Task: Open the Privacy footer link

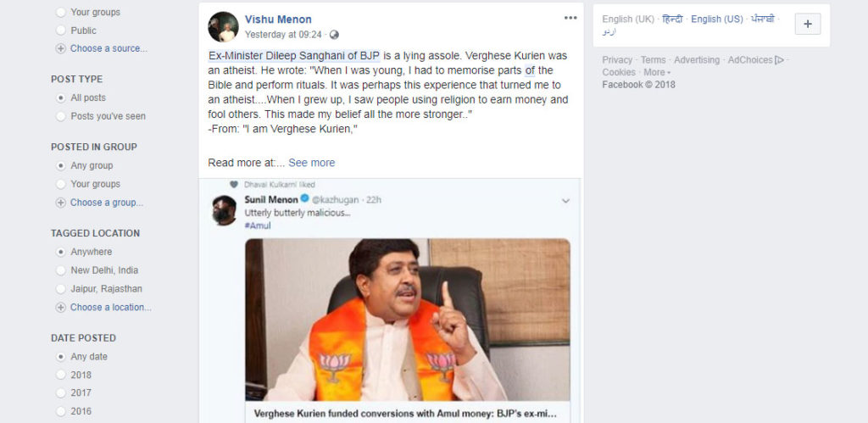Action: (617, 60)
